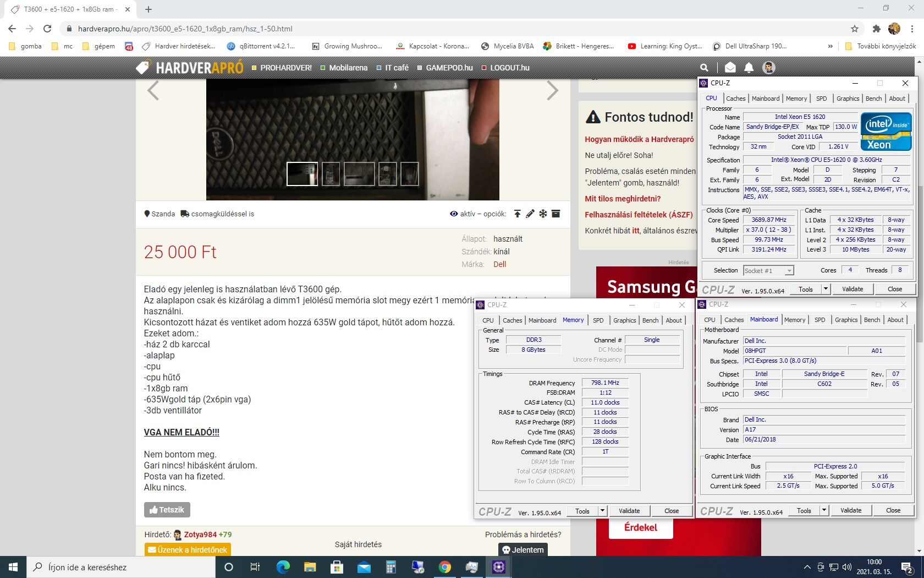Image resolution: width=924 pixels, height=578 pixels.
Task: Select Graphics tab in CPU-Z Memory window
Action: tap(624, 320)
